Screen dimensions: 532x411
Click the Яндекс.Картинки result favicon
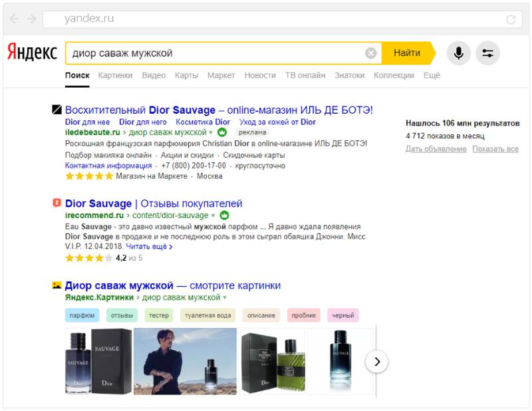tap(57, 285)
